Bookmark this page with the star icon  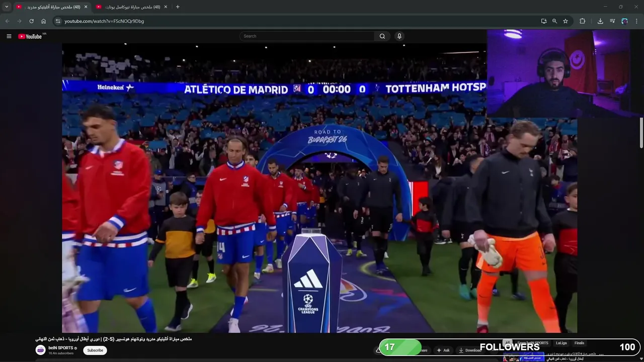click(566, 21)
